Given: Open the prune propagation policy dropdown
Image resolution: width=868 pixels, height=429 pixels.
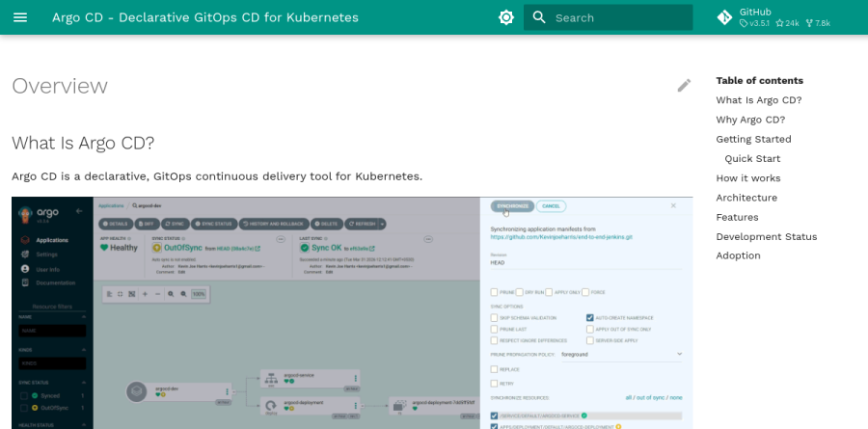Looking at the screenshot, I should (x=622, y=354).
